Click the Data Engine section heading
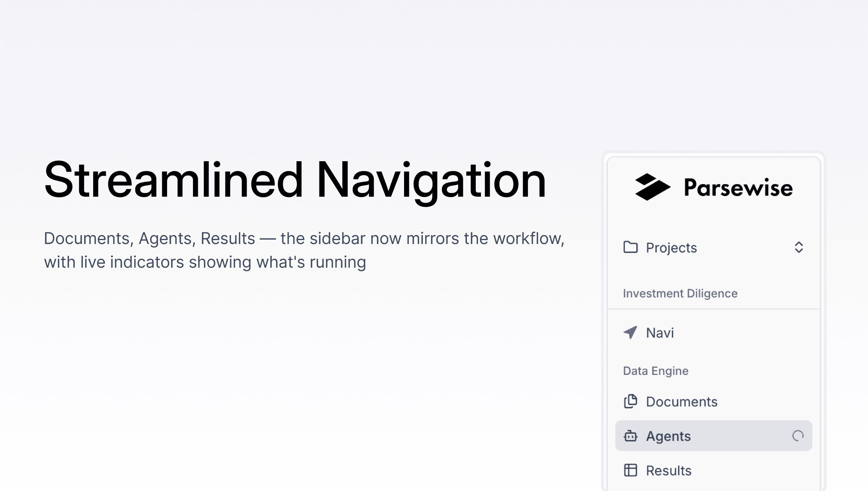The height and width of the screenshot is (491, 868). coord(655,370)
